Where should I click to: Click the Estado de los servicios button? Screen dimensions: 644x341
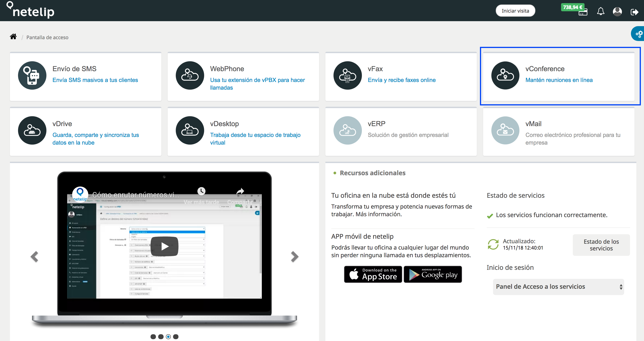pos(601,245)
